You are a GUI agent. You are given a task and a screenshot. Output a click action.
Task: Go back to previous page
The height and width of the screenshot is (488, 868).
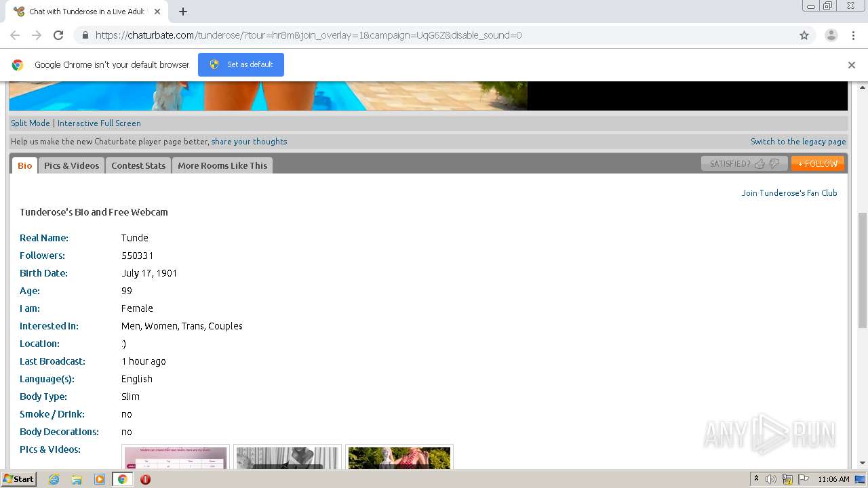tap(15, 35)
